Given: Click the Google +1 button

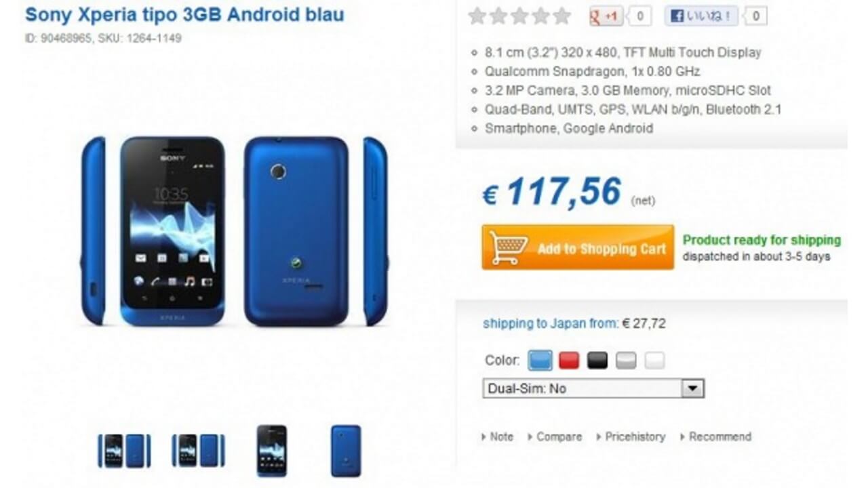Looking at the screenshot, I should point(606,16).
